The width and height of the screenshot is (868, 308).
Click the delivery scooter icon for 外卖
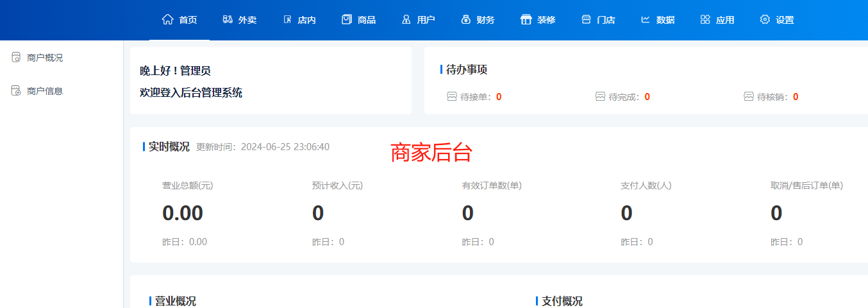(228, 19)
